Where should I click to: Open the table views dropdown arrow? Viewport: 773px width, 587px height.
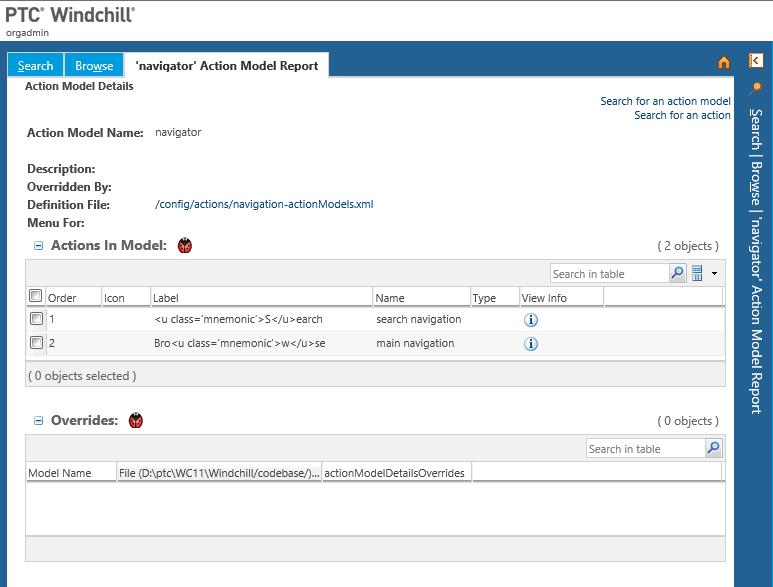point(714,274)
